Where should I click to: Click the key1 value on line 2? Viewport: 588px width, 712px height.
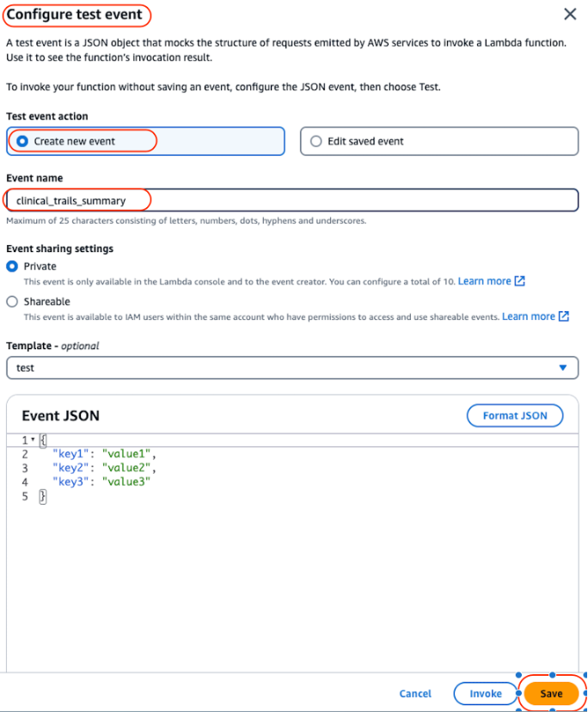tap(127, 453)
